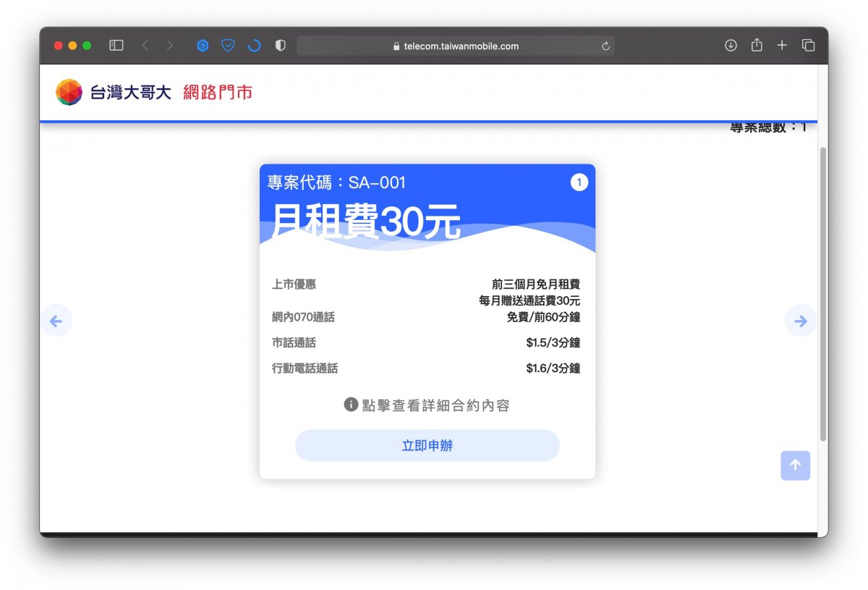Click the plan number badge 1
Viewport: 868px width, 590px height.
579,182
